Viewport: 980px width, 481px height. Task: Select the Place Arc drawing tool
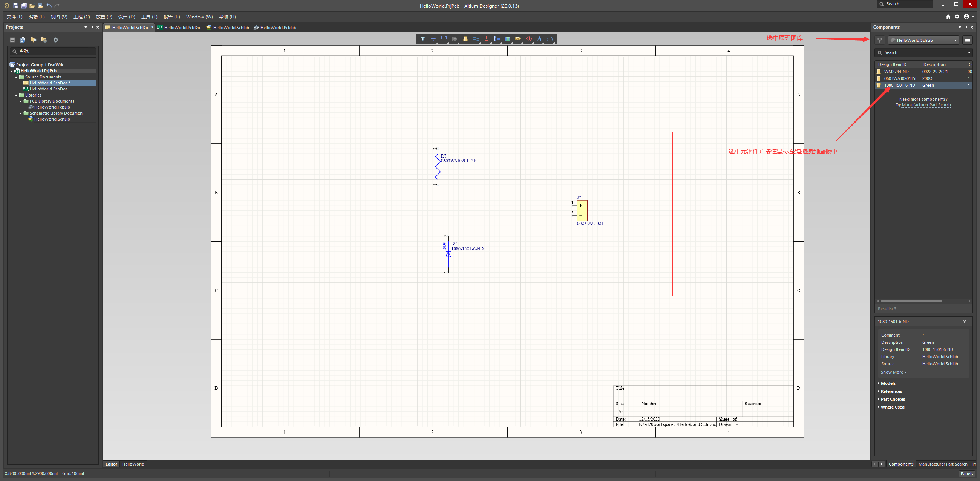click(x=549, y=39)
